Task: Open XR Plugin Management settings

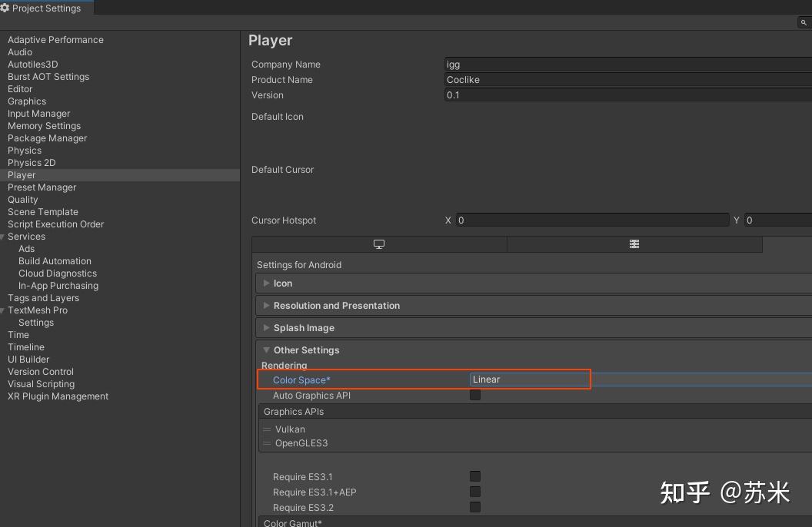Action: tap(58, 396)
